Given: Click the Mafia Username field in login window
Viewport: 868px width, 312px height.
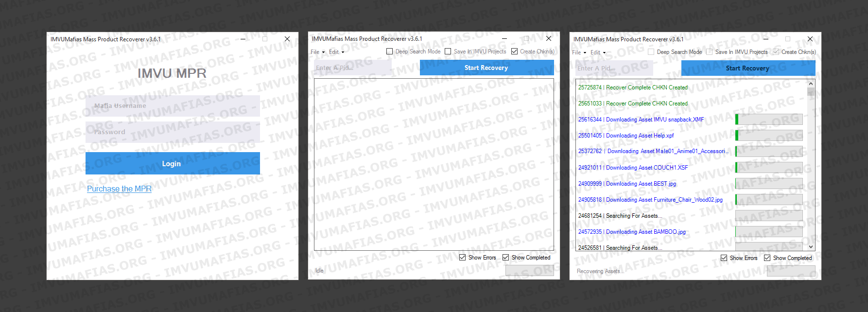Looking at the screenshot, I should click(173, 105).
